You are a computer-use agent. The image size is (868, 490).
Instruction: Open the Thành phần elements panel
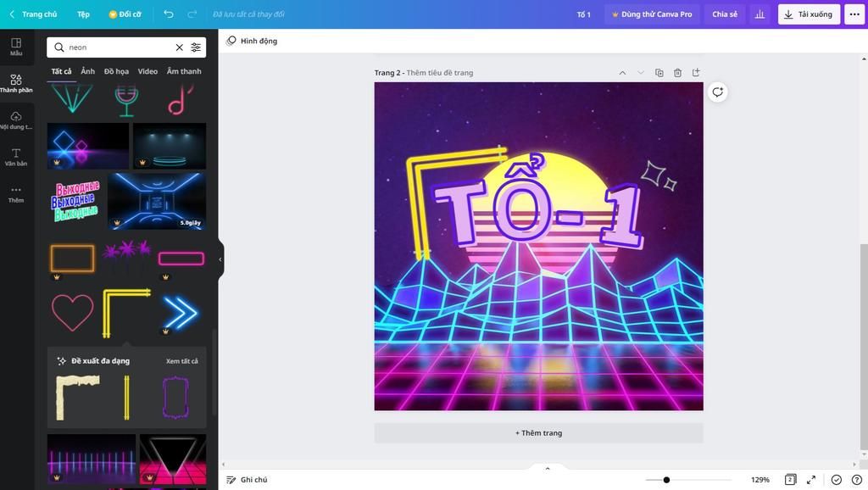pos(16,83)
